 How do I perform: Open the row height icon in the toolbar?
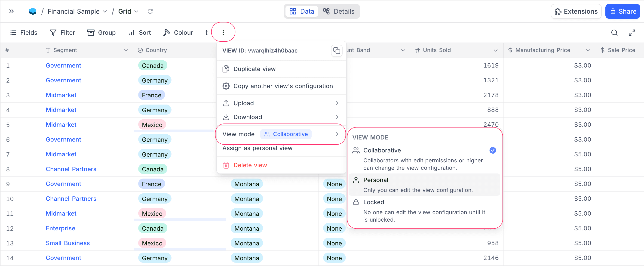point(206,33)
